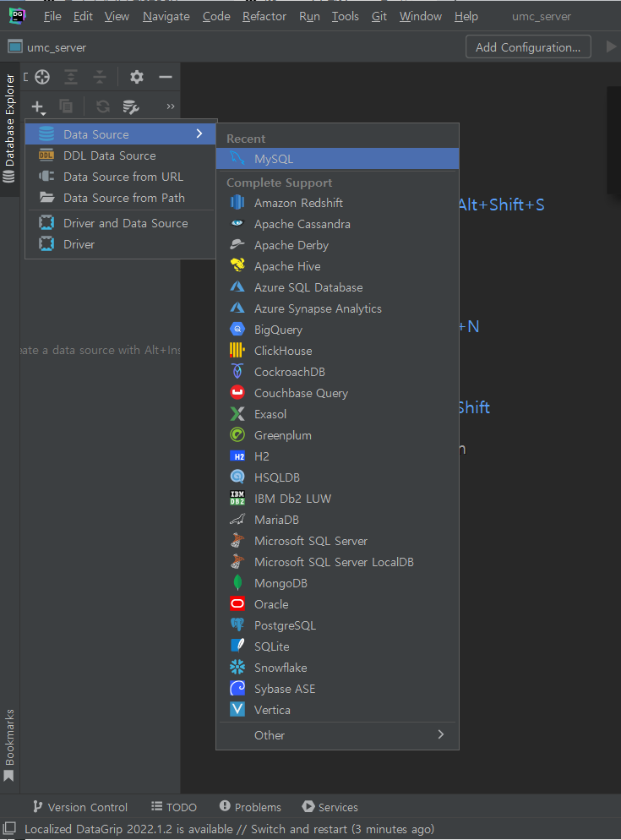Choose Sybase ASE data source
The width and height of the screenshot is (621, 840).
tap(338, 689)
